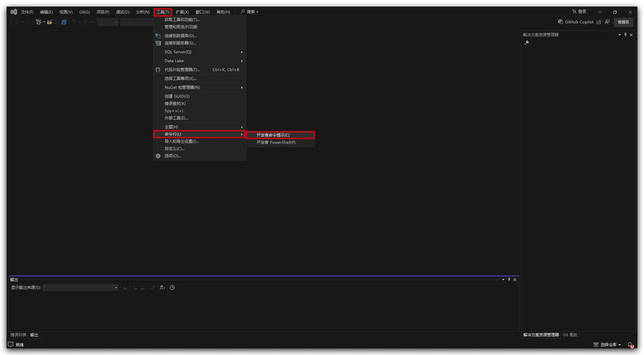
Task: Open the 选项 settings menu entry
Action: coord(173,156)
